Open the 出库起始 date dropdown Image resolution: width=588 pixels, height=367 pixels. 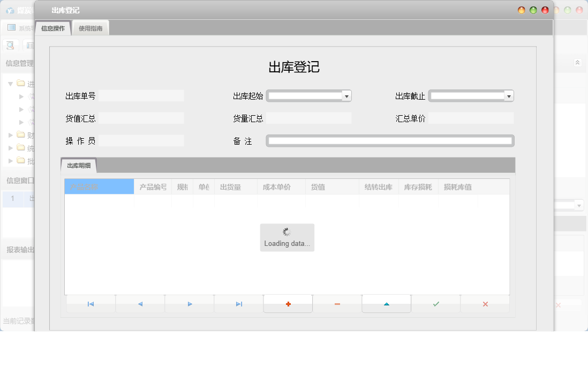(x=347, y=95)
